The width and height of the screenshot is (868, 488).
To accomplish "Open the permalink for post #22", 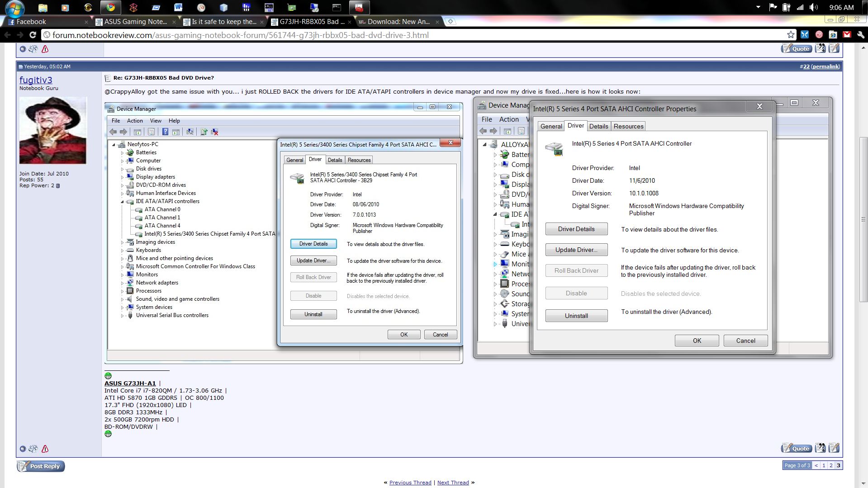I will [825, 66].
